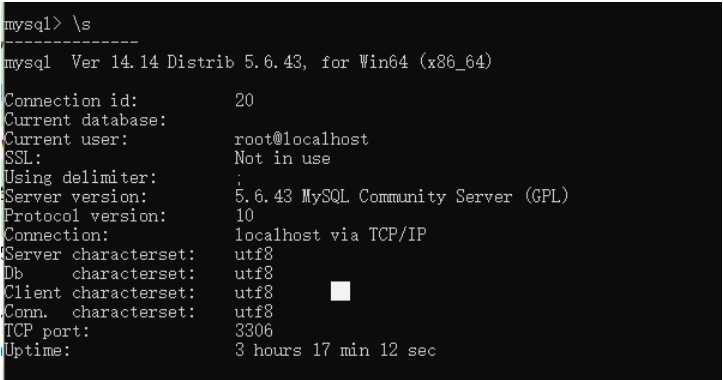723x380 pixels.
Task: Click the Conn. characterset utf8 value
Action: coord(254,312)
